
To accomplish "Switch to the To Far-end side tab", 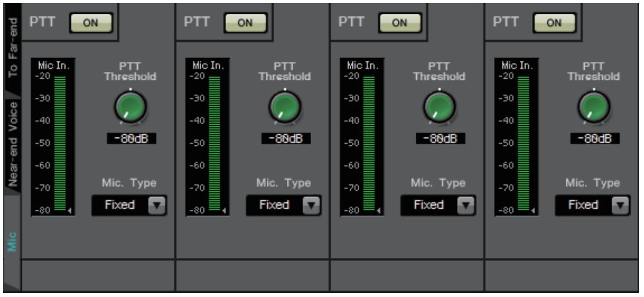I will pyautogui.click(x=12, y=47).
